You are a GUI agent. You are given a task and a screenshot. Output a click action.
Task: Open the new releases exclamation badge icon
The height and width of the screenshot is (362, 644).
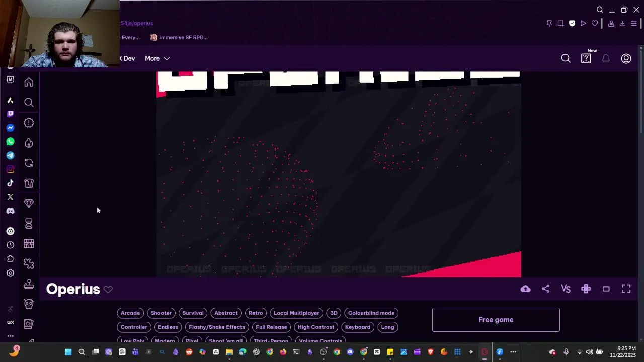(x=29, y=123)
